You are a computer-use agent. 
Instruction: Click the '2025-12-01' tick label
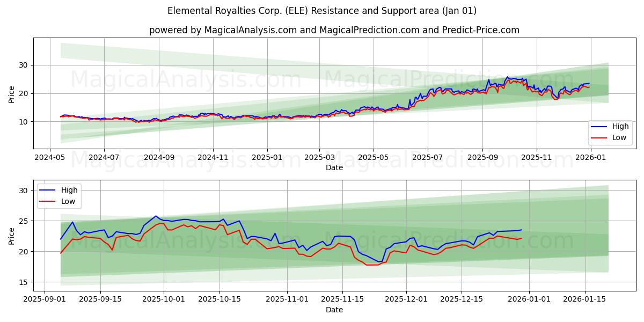406,300
